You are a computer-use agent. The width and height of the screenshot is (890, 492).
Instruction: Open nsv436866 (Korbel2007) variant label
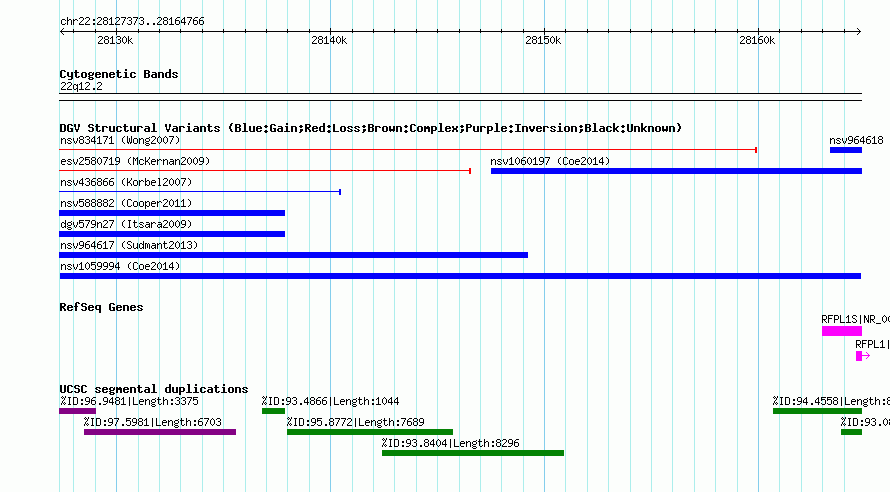point(126,182)
